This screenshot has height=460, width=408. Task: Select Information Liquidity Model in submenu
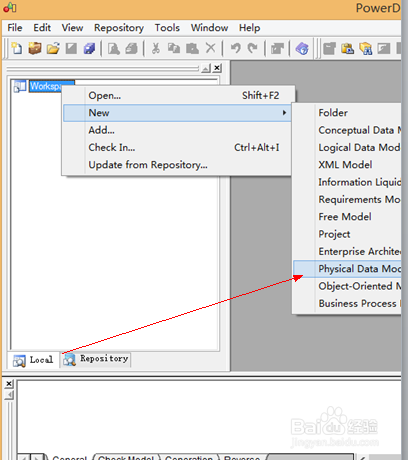tap(347, 182)
